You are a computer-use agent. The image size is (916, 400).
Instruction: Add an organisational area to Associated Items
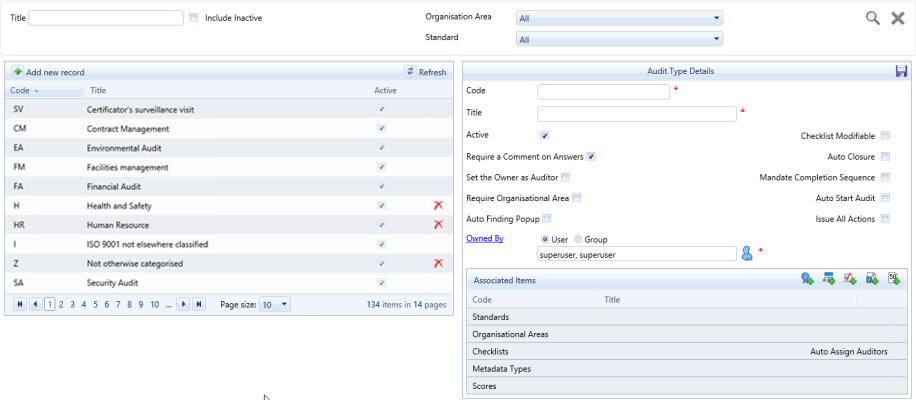[x=828, y=279]
